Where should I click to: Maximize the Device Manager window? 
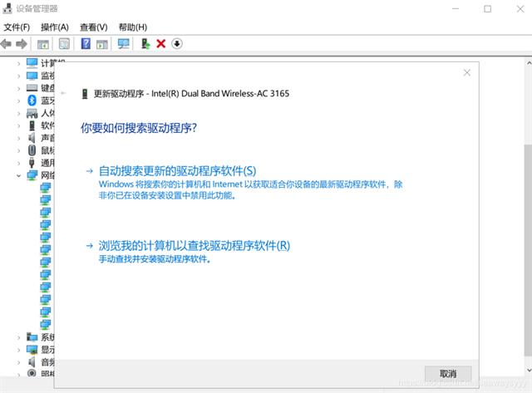(x=488, y=9)
